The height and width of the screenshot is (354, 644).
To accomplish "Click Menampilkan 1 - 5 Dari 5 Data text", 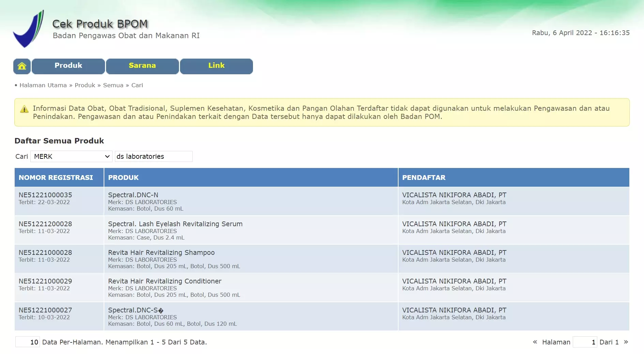I will (x=156, y=342).
